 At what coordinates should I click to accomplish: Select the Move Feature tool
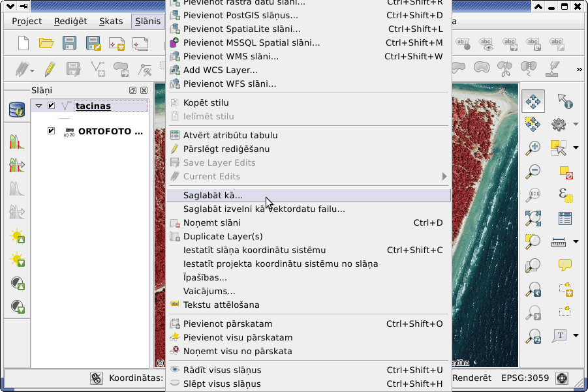click(x=121, y=69)
